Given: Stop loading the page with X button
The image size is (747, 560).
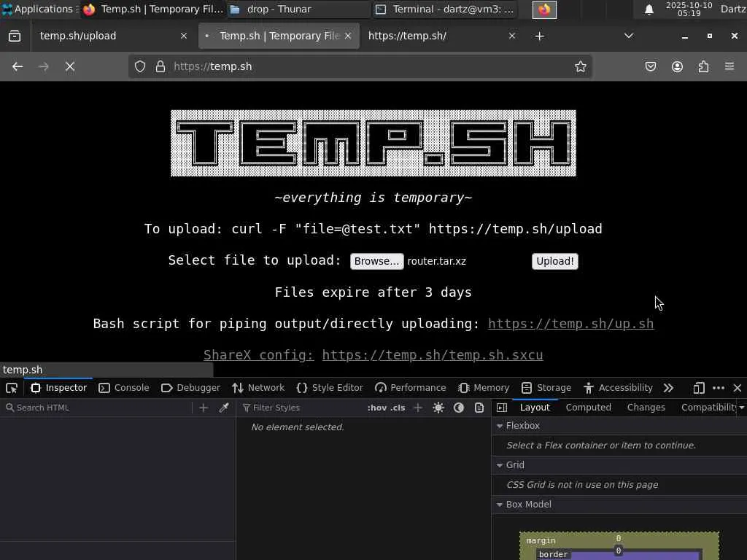Looking at the screenshot, I should [70, 66].
